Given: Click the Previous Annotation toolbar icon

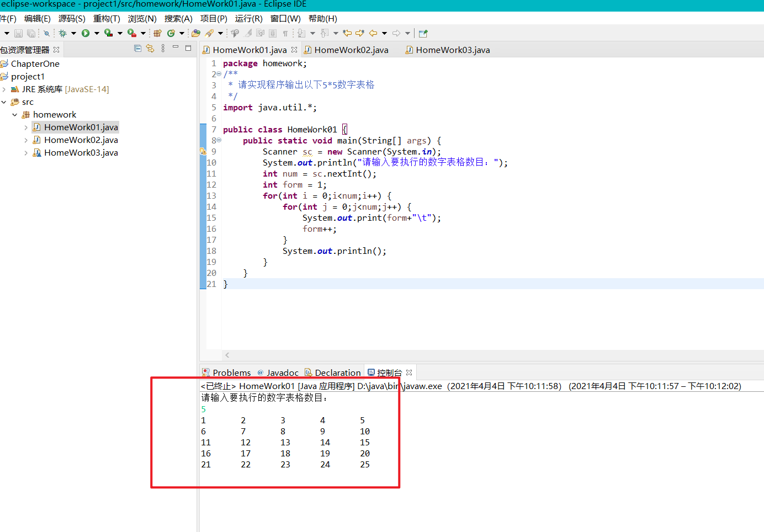Looking at the screenshot, I should coord(325,33).
